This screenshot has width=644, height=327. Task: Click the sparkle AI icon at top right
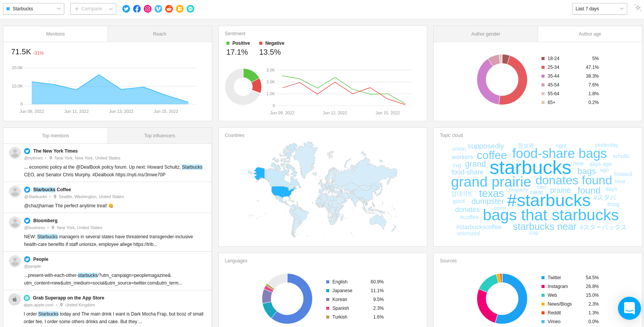click(637, 8)
